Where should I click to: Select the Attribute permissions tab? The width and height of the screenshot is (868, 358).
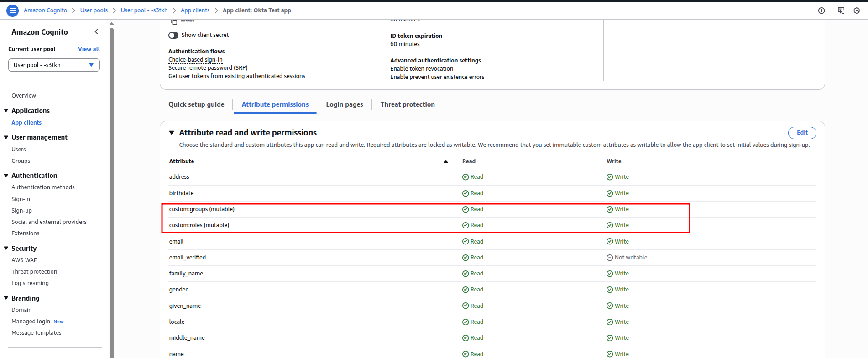(x=275, y=104)
